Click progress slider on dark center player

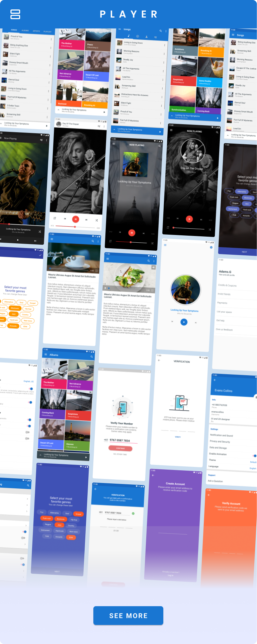point(131,242)
